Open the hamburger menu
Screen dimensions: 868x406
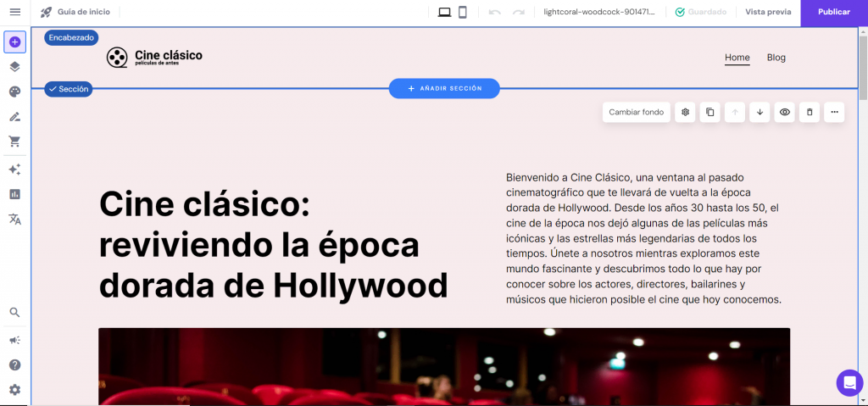coord(14,12)
